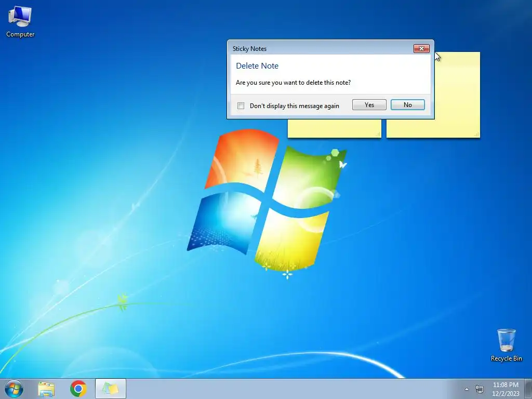The image size is (532, 399).
Task: Click the Show desktop strip
Action: (x=528, y=389)
